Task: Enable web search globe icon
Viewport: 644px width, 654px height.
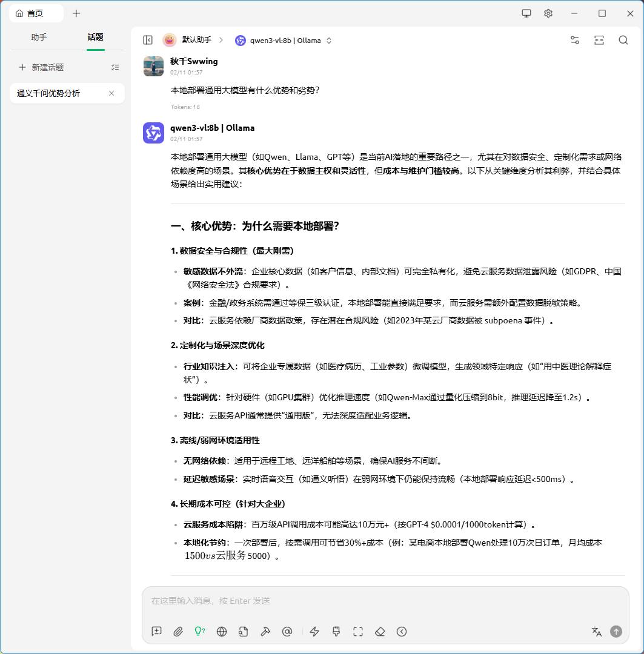Action: 222,632
